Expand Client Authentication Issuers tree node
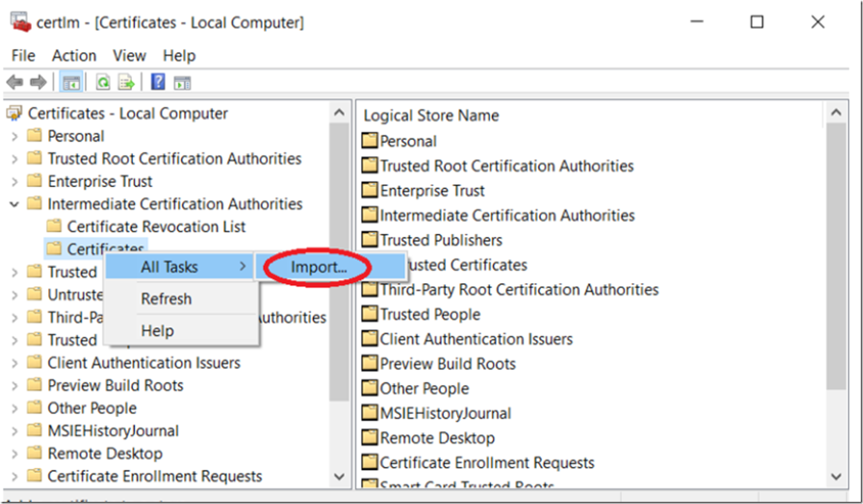This screenshot has width=863, height=504. click(15, 363)
